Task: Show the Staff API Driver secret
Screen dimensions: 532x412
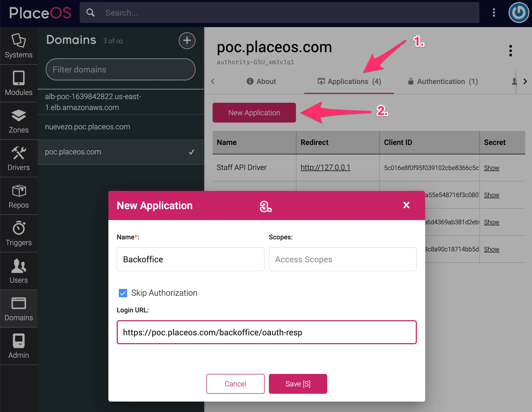Action: click(491, 168)
